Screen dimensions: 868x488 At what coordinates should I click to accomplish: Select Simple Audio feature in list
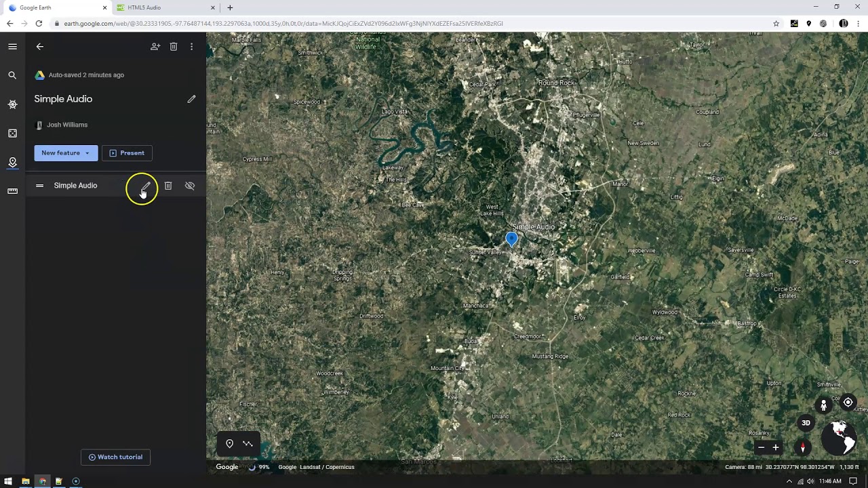pos(75,186)
